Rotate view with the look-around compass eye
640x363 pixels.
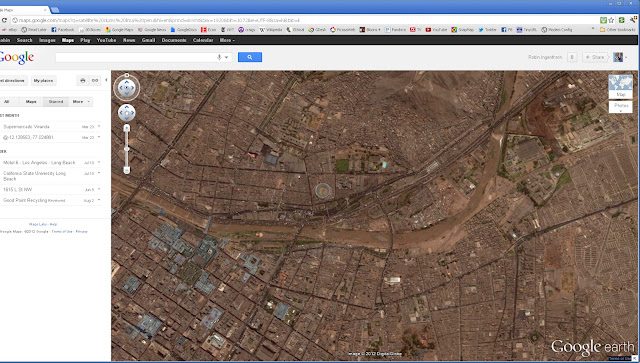click(x=127, y=88)
